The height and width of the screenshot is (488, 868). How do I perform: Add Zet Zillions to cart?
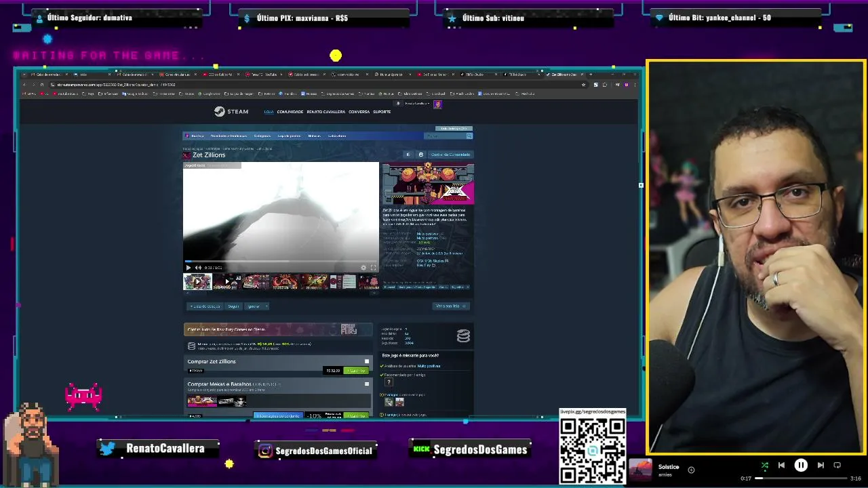pyautogui.click(x=356, y=371)
